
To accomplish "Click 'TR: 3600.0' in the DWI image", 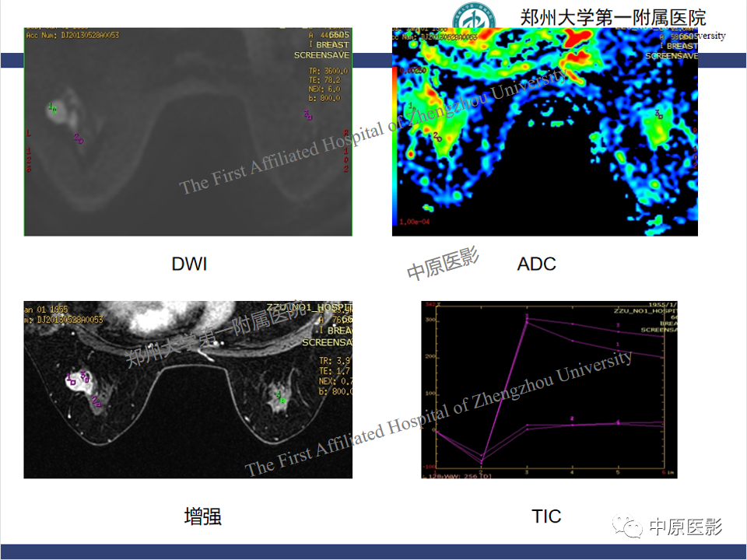I will click(328, 71).
